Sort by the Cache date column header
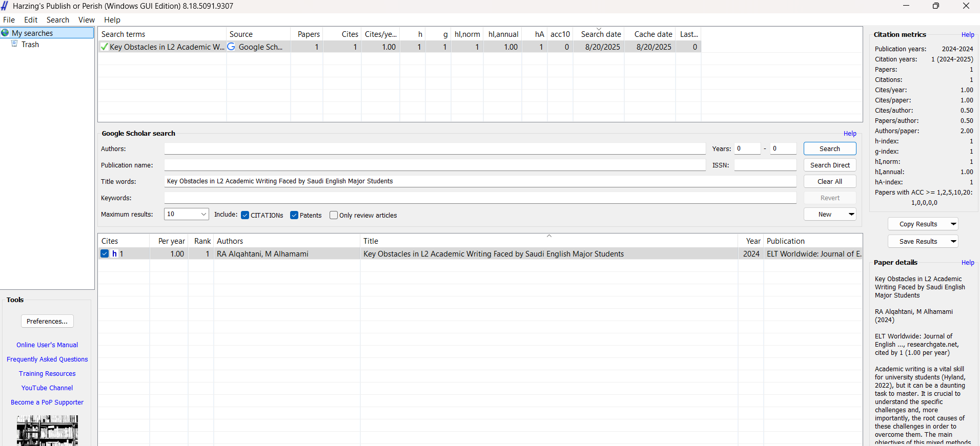Viewport: 980px width, 446px height. click(650, 34)
